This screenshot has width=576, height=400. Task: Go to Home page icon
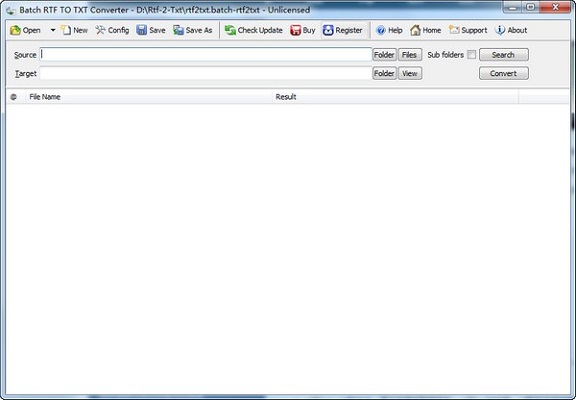(415, 30)
